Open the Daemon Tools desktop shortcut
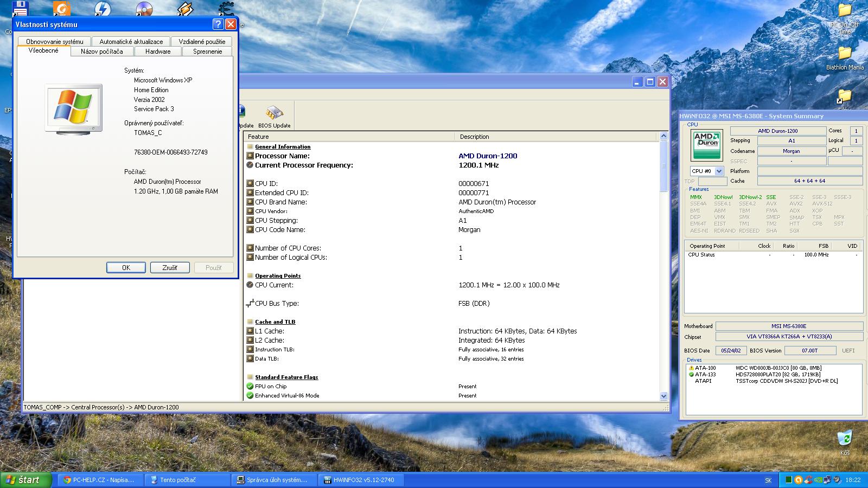868x488 pixels. click(x=103, y=9)
